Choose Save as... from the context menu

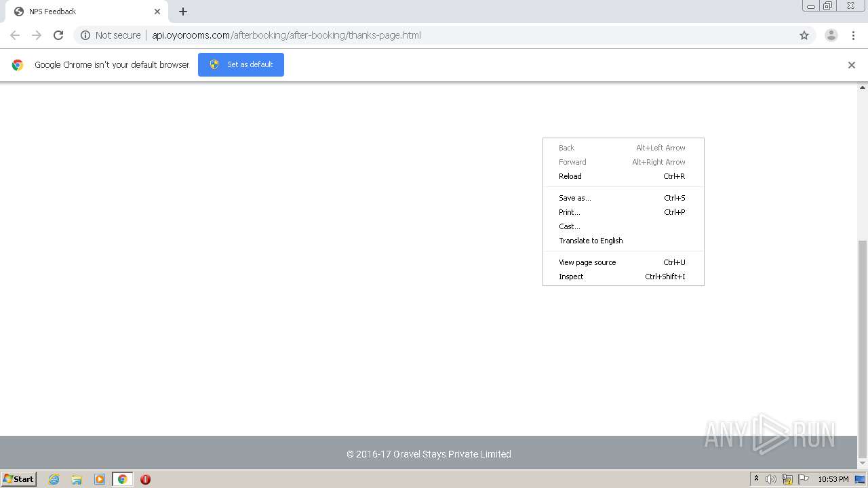623,198
